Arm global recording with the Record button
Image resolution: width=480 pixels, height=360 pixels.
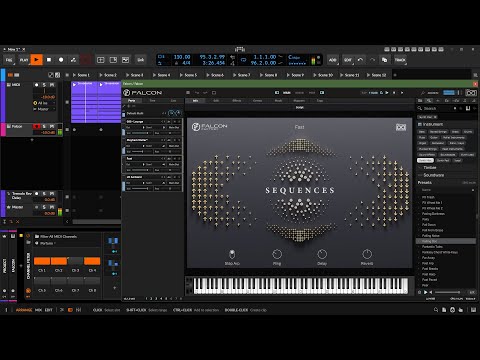click(x=61, y=60)
